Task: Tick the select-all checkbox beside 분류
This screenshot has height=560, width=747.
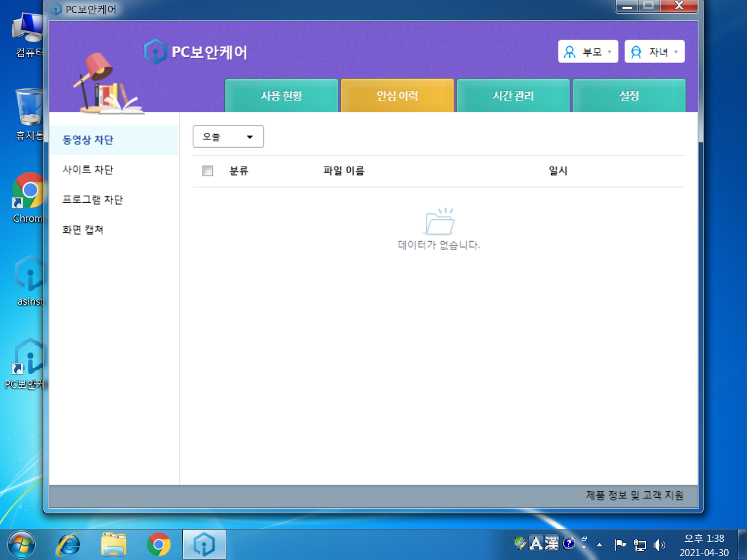Action: pyautogui.click(x=207, y=170)
